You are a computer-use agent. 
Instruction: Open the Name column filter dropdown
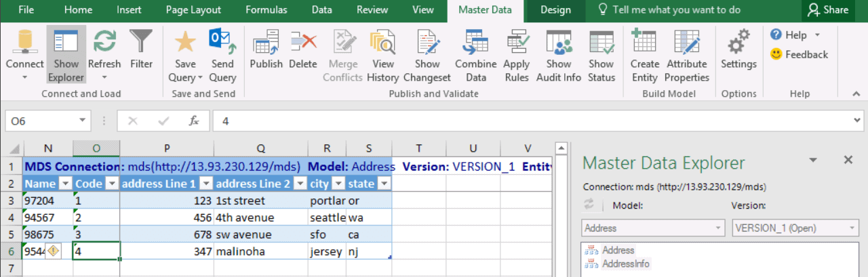65,184
